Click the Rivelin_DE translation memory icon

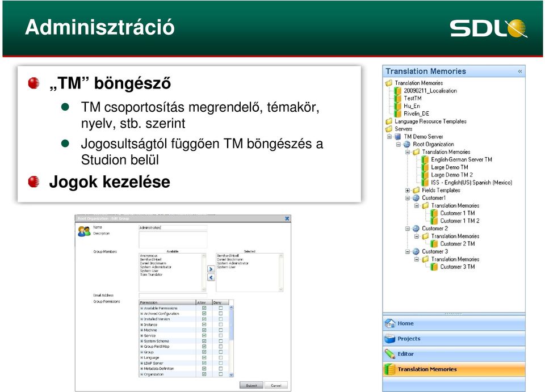tap(398, 113)
